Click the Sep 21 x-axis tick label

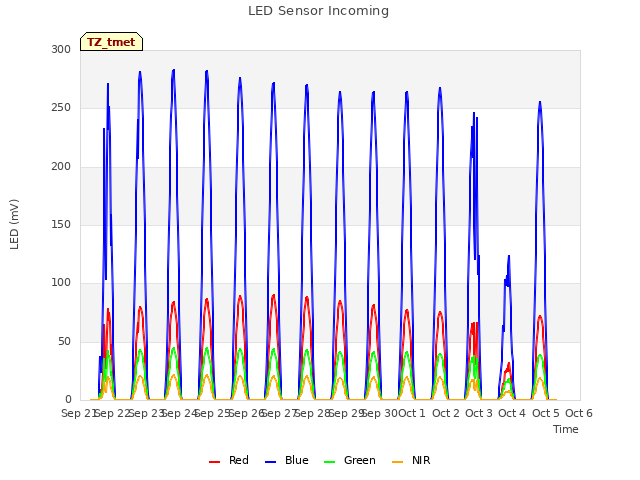79,413
